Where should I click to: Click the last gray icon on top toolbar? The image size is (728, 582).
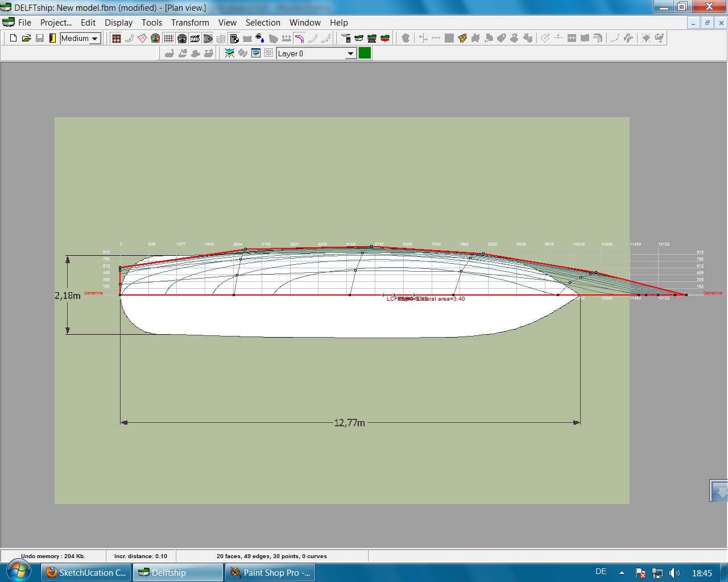(x=659, y=38)
